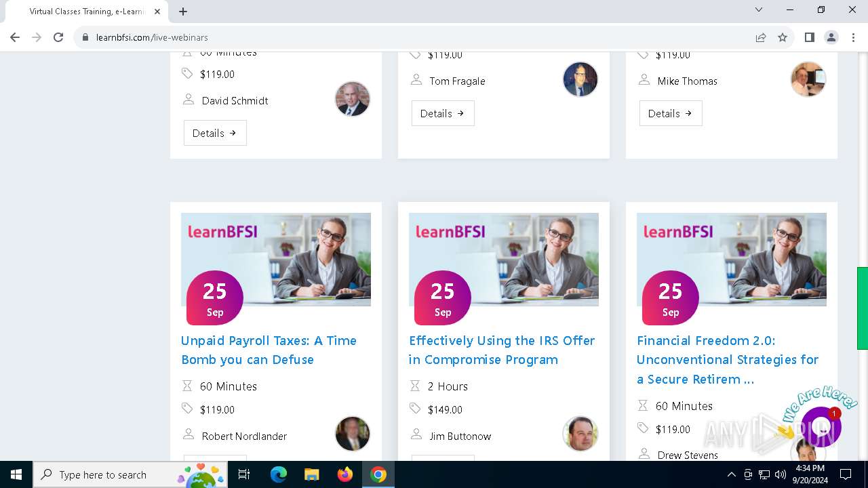
Task: Open Microsoft Edge from taskbar
Action: [279, 474]
